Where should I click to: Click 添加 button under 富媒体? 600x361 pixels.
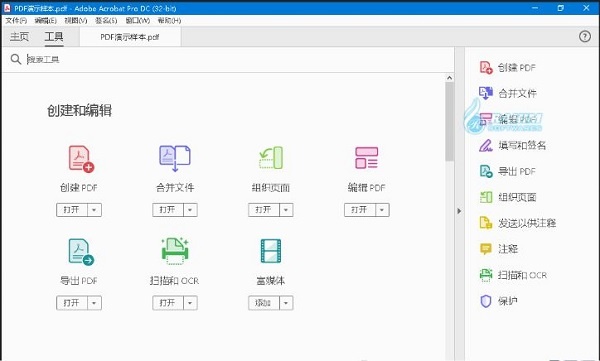tap(264, 303)
